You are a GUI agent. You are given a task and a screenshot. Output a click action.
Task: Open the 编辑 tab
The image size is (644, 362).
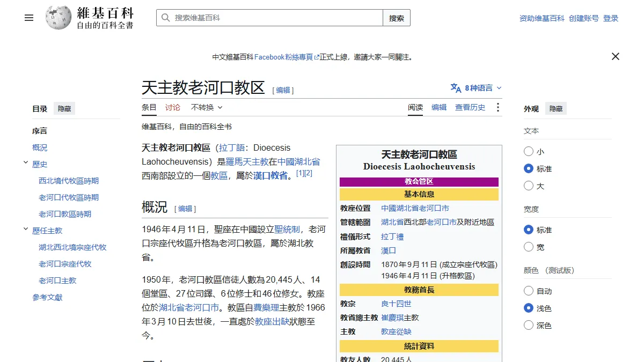pyautogui.click(x=439, y=107)
